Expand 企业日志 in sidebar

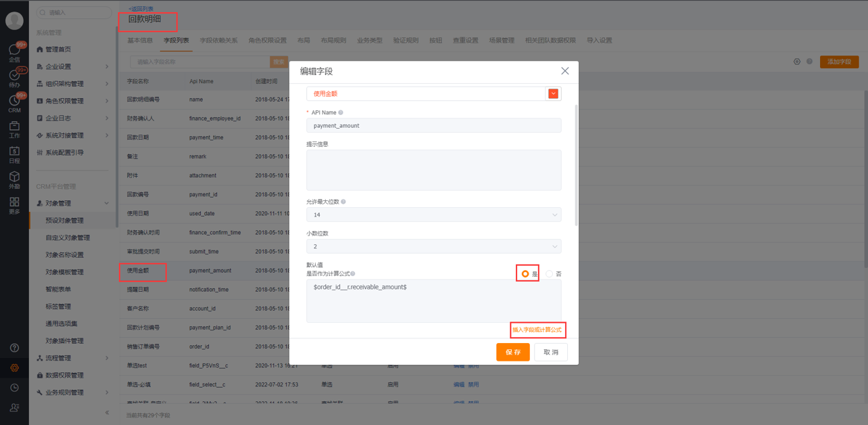click(x=107, y=118)
